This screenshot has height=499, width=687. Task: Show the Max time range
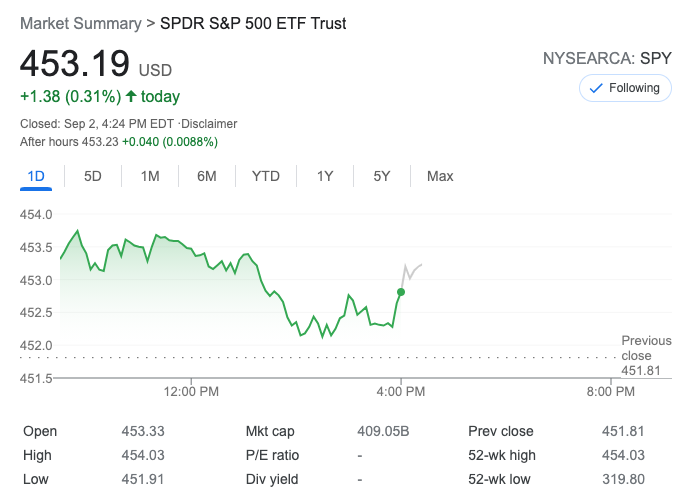[x=440, y=176]
